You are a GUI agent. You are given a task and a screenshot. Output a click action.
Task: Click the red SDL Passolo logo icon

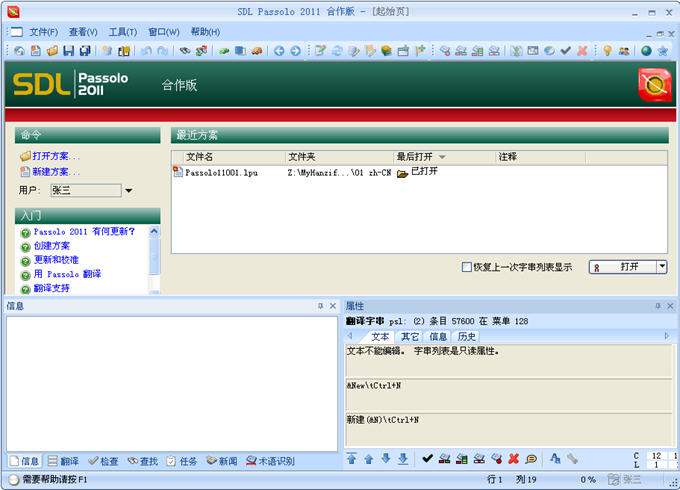pyautogui.click(x=654, y=86)
